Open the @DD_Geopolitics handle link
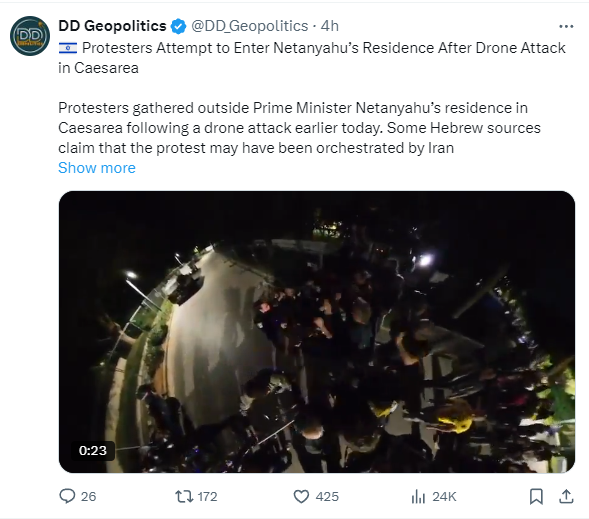The height and width of the screenshot is (519, 589). [x=249, y=26]
